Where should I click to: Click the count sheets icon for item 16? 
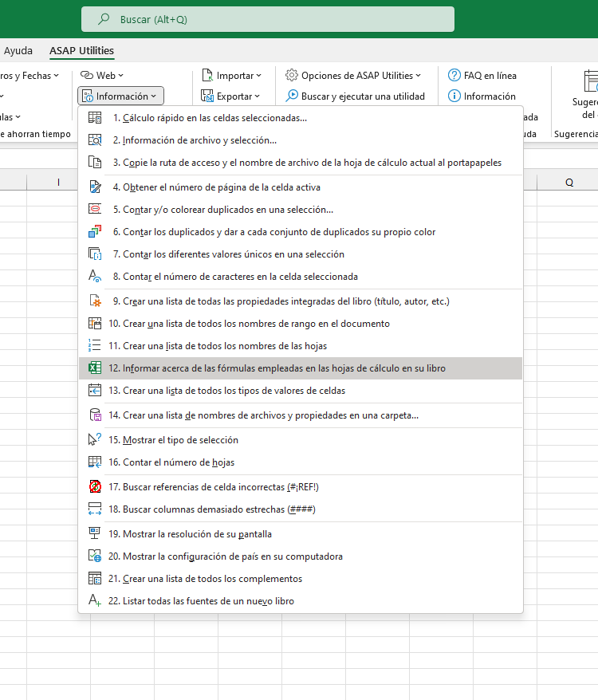(95, 462)
